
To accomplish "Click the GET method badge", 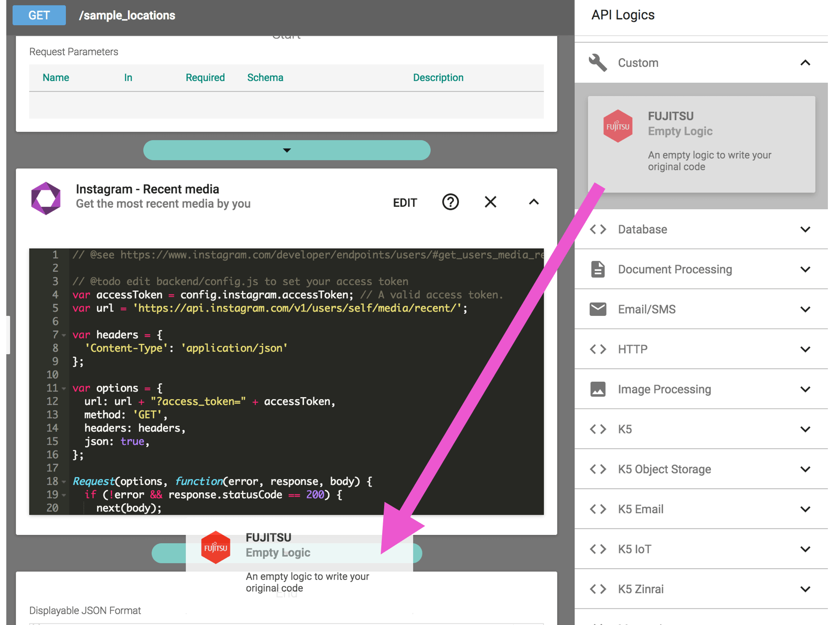I will 39,15.
